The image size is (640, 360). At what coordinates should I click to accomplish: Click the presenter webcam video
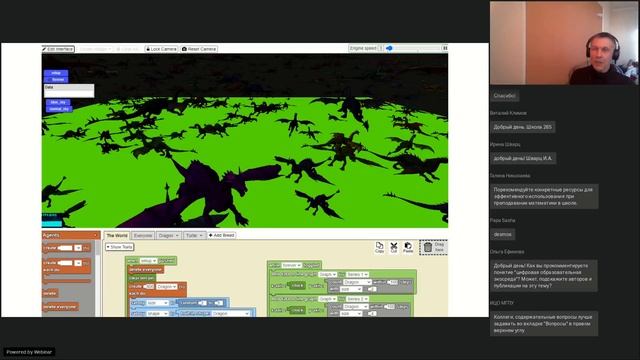tap(564, 43)
